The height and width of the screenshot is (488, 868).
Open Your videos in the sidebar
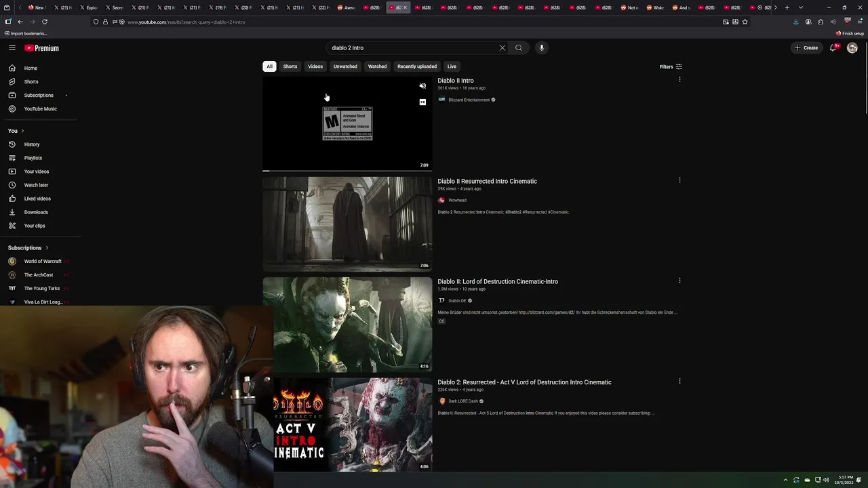(x=37, y=171)
